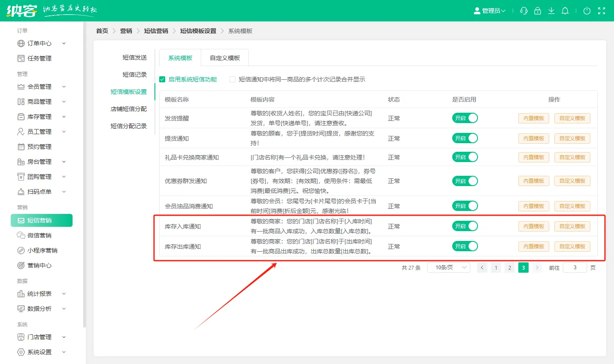Open 短信记录 in side menu
This screenshot has width=614, height=364.
click(135, 75)
